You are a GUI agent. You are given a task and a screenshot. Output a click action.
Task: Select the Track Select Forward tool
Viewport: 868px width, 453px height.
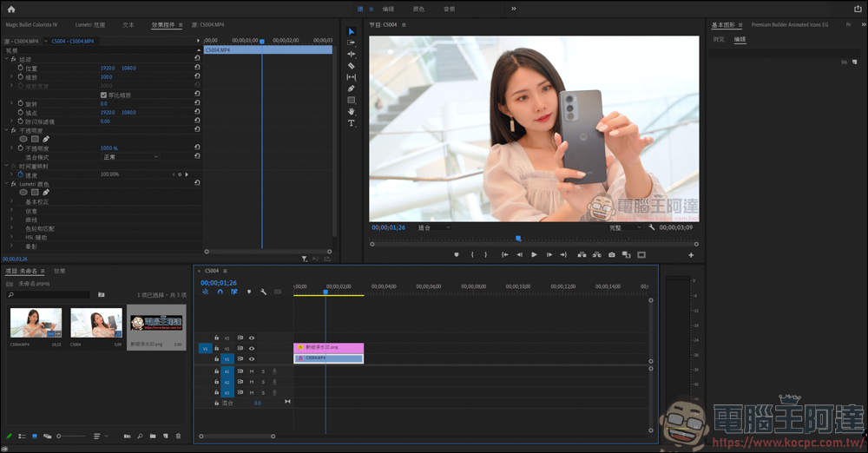point(351,43)
